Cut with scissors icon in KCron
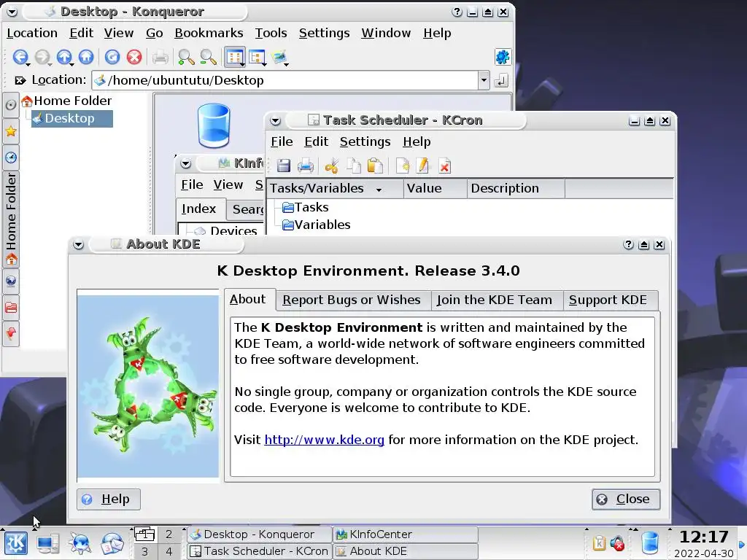 tap(331, 166)
